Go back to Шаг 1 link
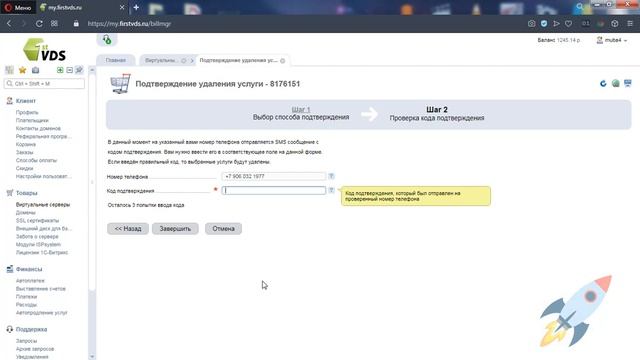This screenshot has height=360, width=640. pyautogui.click(x=301, y=110)
